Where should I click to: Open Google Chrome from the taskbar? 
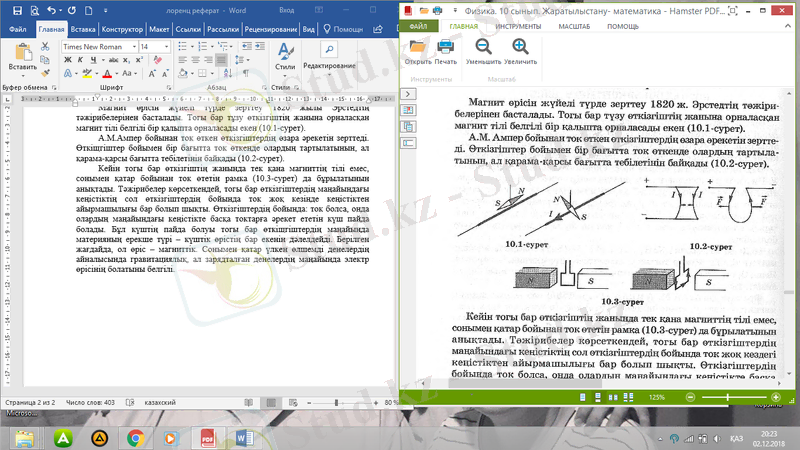click(x=134, y=437)
